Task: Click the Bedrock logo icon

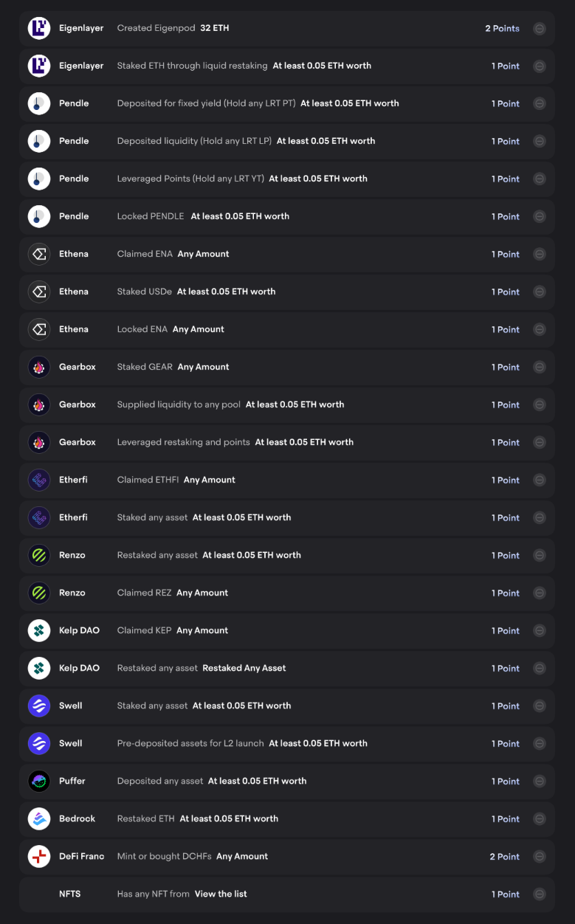Action: (39, 818)
